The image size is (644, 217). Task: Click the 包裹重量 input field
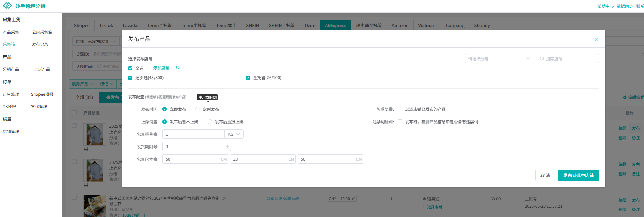click(194, 134)
